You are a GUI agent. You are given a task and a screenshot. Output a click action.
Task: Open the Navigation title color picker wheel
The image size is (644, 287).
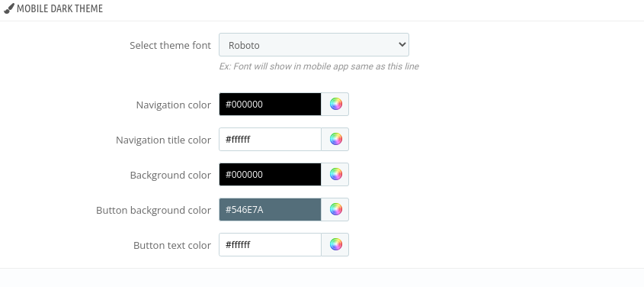pyautogui.click(x=335, y=139)
